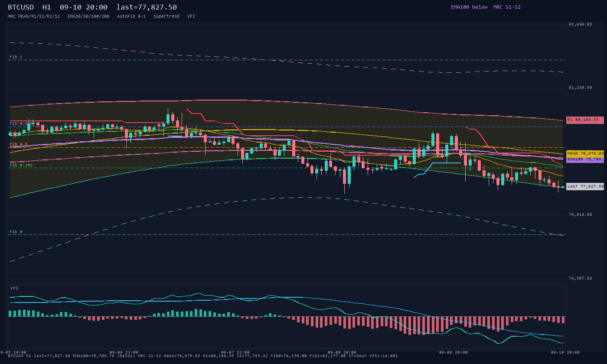Click the Fib 1 level label

click(16, 57)
